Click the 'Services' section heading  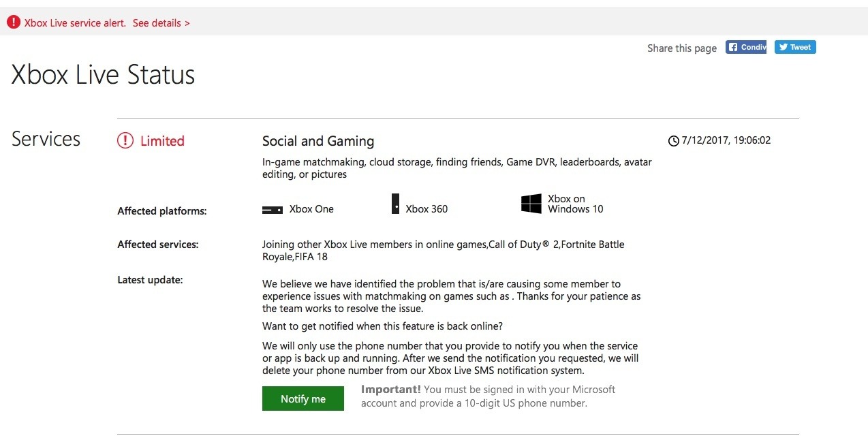46,139
